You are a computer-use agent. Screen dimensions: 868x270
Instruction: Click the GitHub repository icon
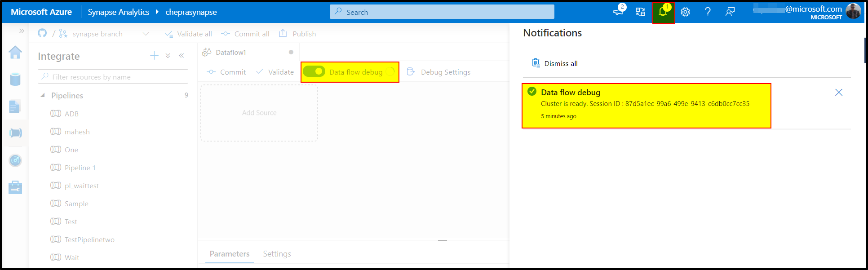tap(42, 34)
